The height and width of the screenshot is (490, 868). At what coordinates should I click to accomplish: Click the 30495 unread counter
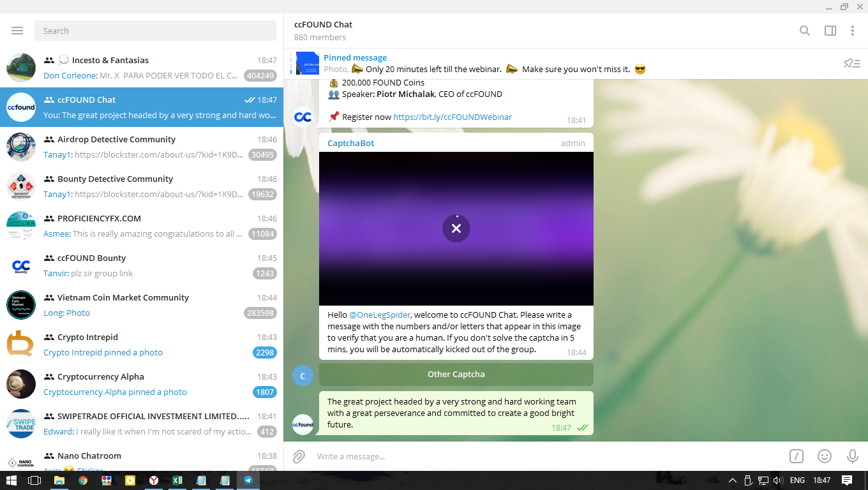pos(262,155)
